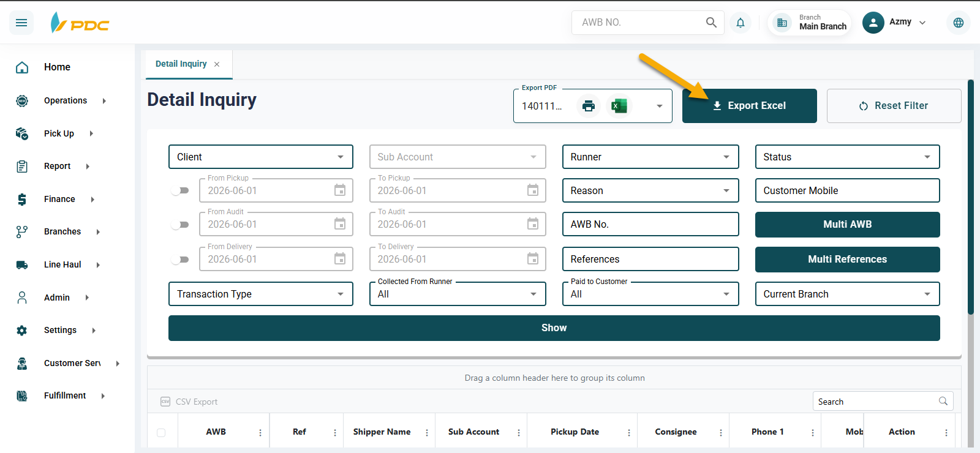Open notifications bell

(x=741, y=23)
